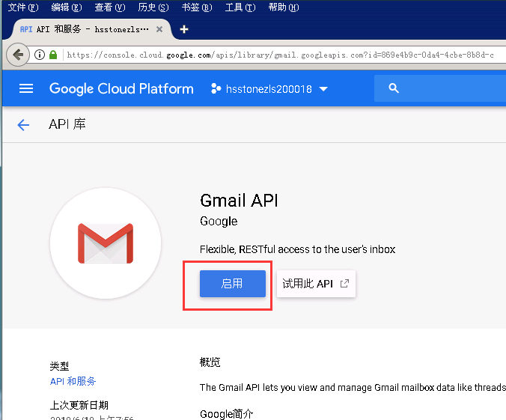The width and height of the screenshot is (506, 420).
Task: Click the 启用 button
Action: pyautogui.click(x=233, y=284)
